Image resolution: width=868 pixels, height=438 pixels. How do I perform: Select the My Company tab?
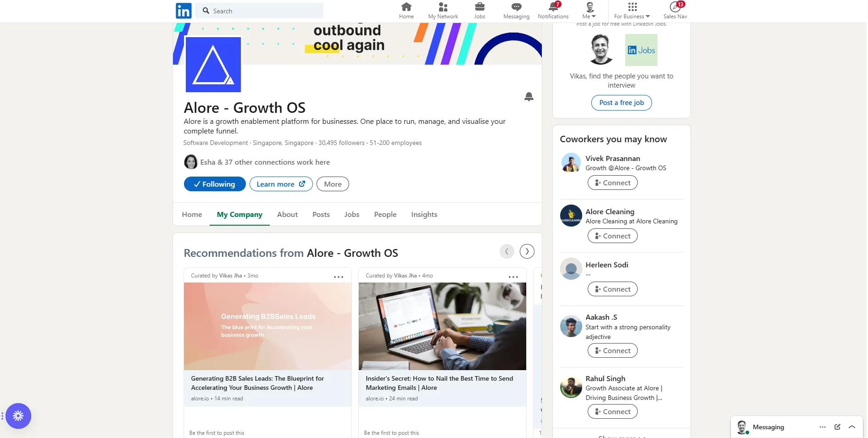239,214
